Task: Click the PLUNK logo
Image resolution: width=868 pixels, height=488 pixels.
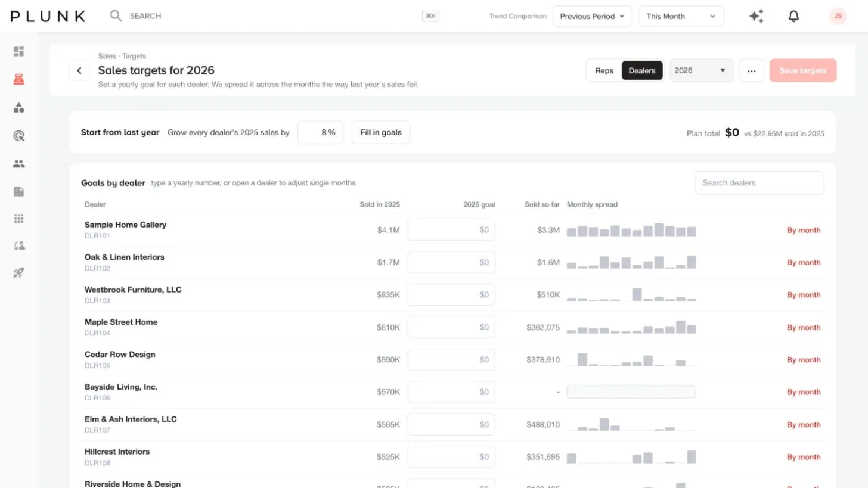Action: click(48, 16)
